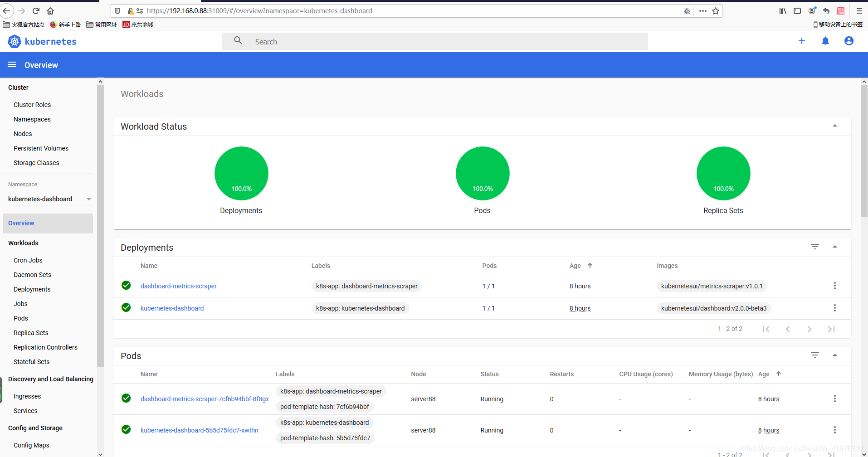Open the browser library icon

(x=783, y=11)
